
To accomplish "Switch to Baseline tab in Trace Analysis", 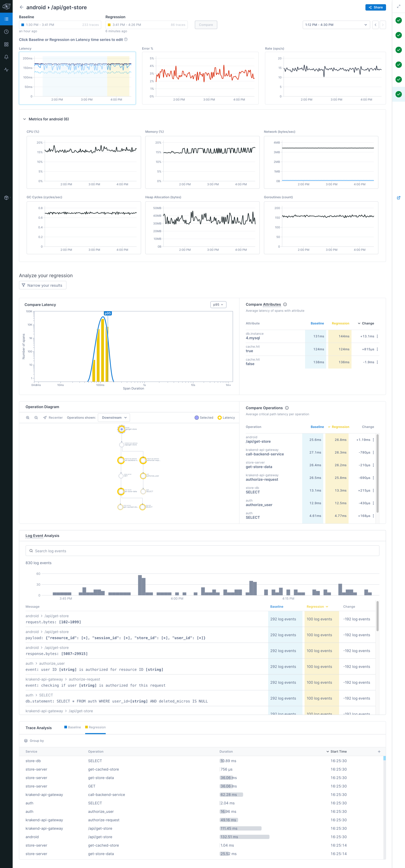I will [x=72, y=727].
